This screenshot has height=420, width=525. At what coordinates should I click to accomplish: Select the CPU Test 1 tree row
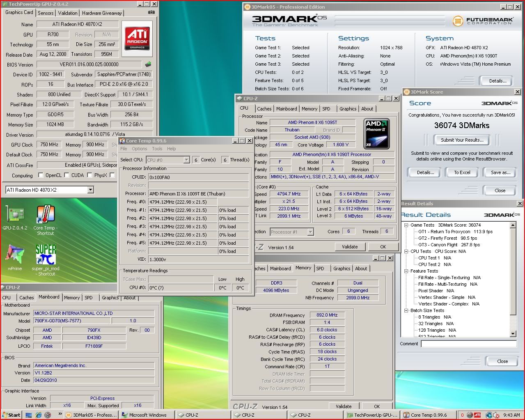point(435,258)
